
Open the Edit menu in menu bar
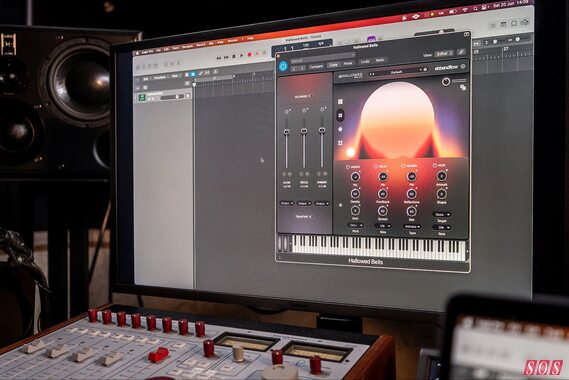(x=166, y=49)
